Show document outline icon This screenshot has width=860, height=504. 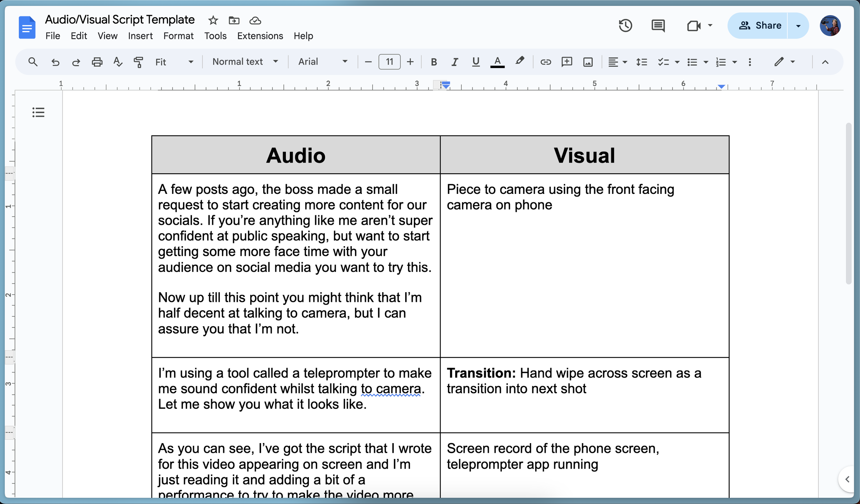point(38,112)
